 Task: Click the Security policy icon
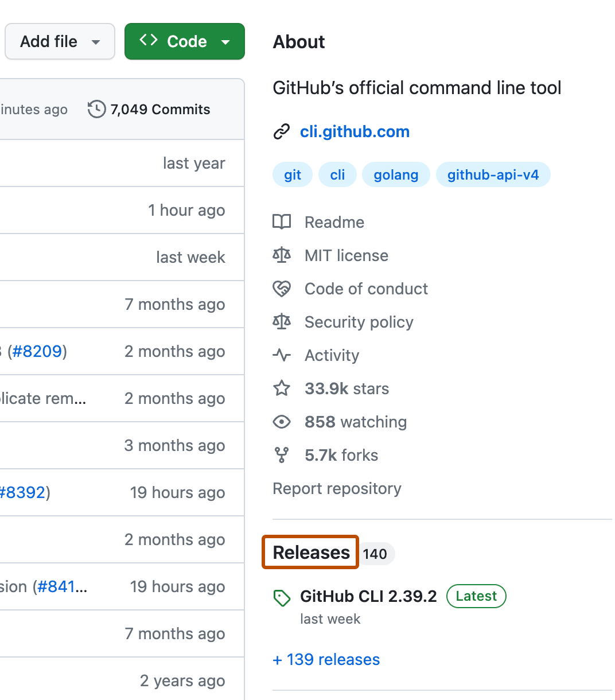coord(282,322)
